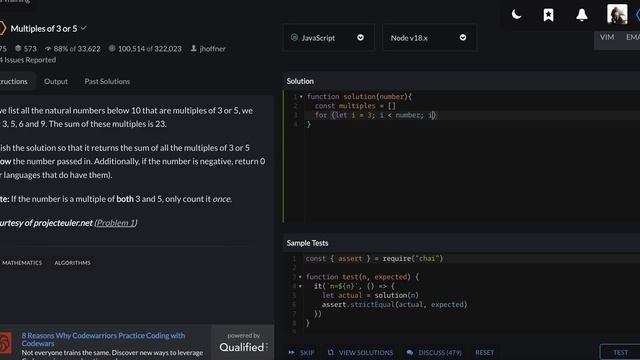The height and width of the screenshot is (360, 640).
Task: Click the Sample Tests panel header
Action: (x=307, y=243)
